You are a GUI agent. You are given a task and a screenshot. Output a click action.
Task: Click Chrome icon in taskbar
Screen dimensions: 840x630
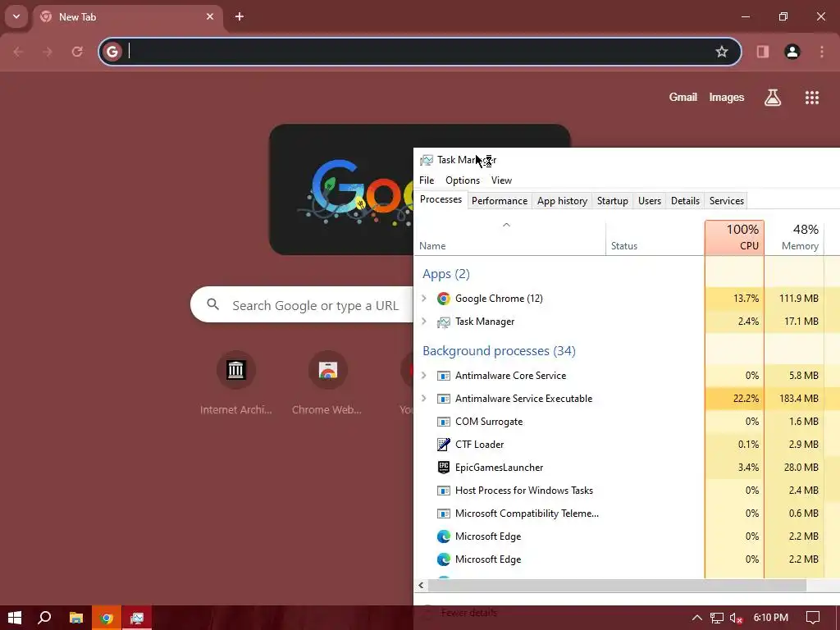(x=107, y=618)
